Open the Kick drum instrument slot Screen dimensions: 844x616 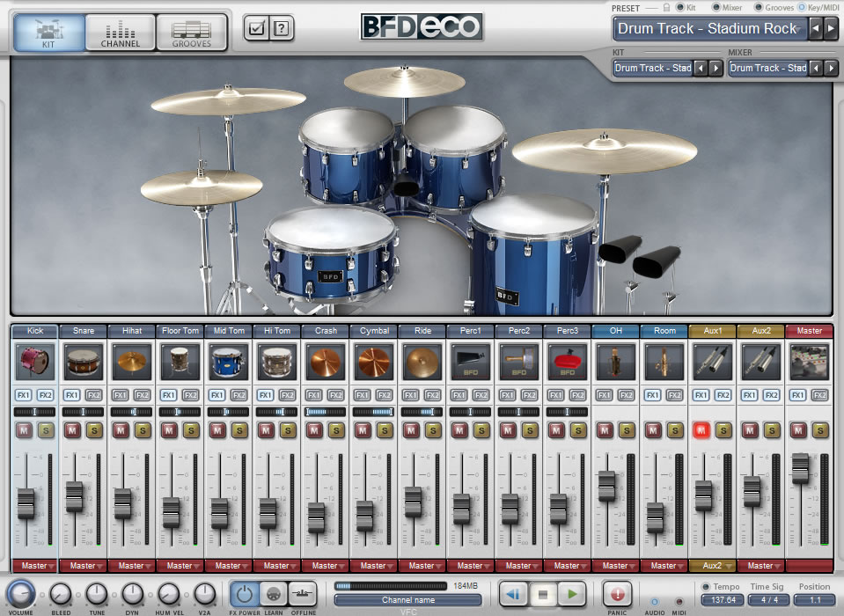pyautogui.click(x=35, y=362)
